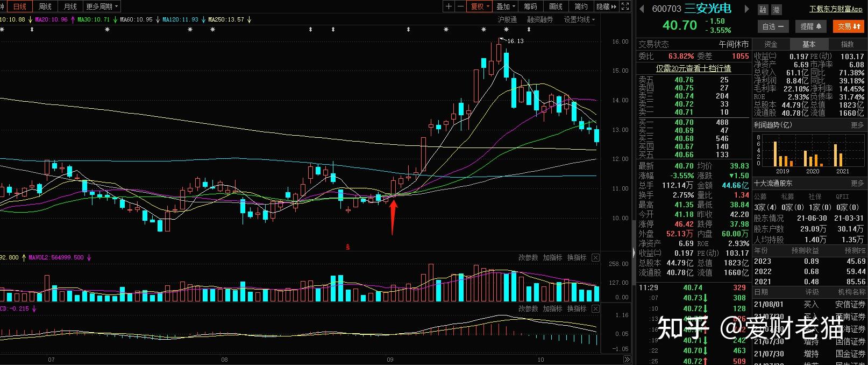Click the MA60 direction arrow
This screenshot has height=365, width=868.
click(158, 19)
